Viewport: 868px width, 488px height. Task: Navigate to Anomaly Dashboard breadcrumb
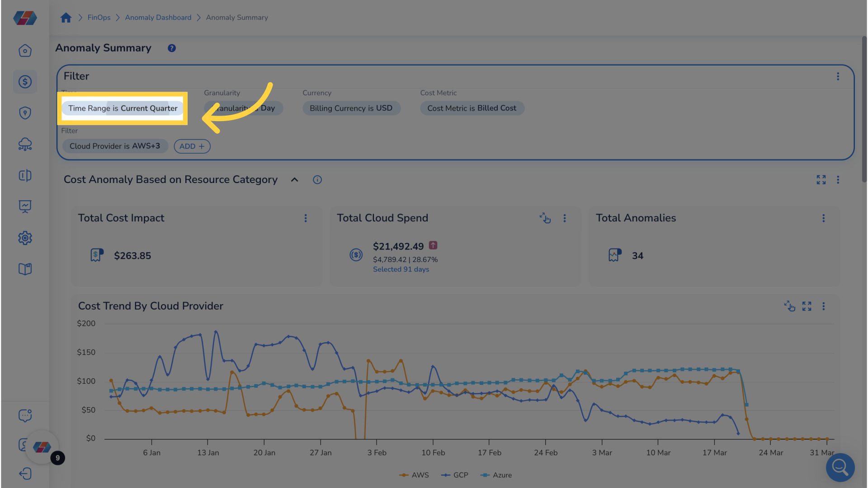coord(158,17)
